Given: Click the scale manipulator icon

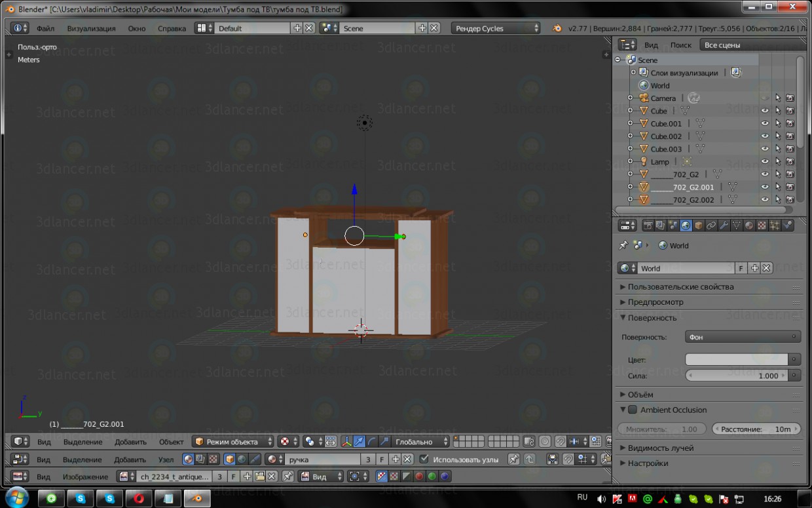Looking at the screenshot, I should [x=384, y=442].
